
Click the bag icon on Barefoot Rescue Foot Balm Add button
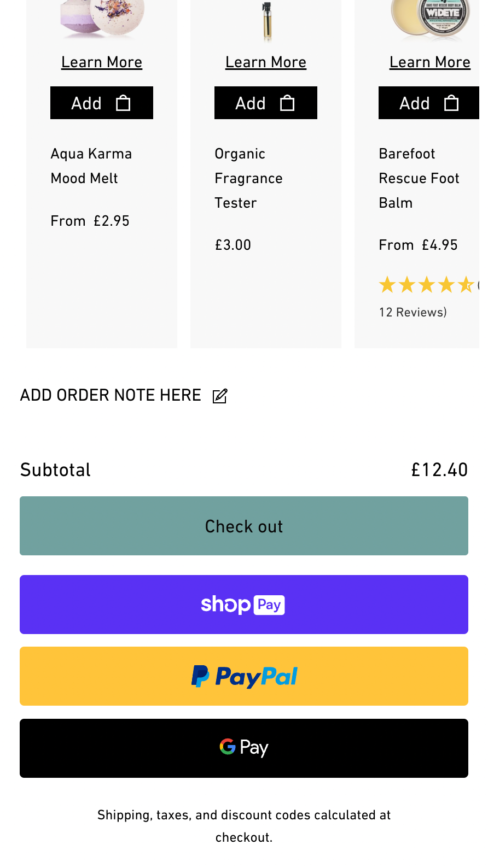point(451,103)
